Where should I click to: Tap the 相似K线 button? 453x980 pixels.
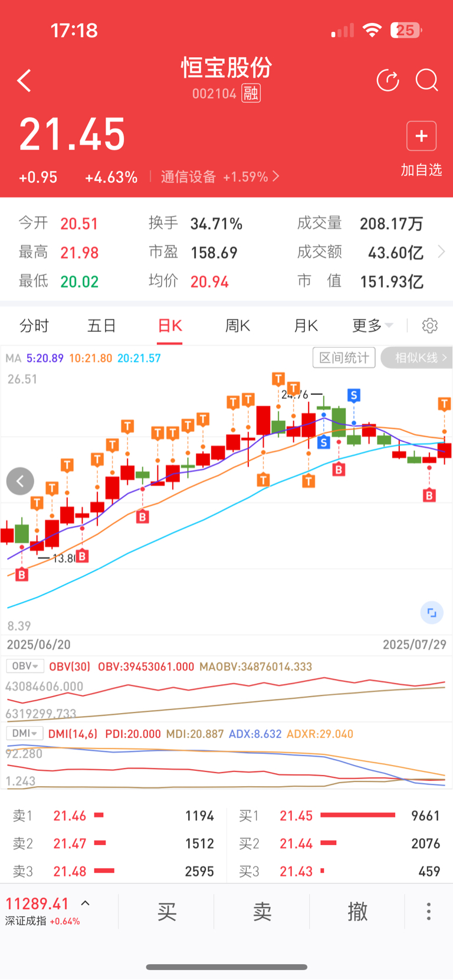pyautogui.click(x=417, y=358)
